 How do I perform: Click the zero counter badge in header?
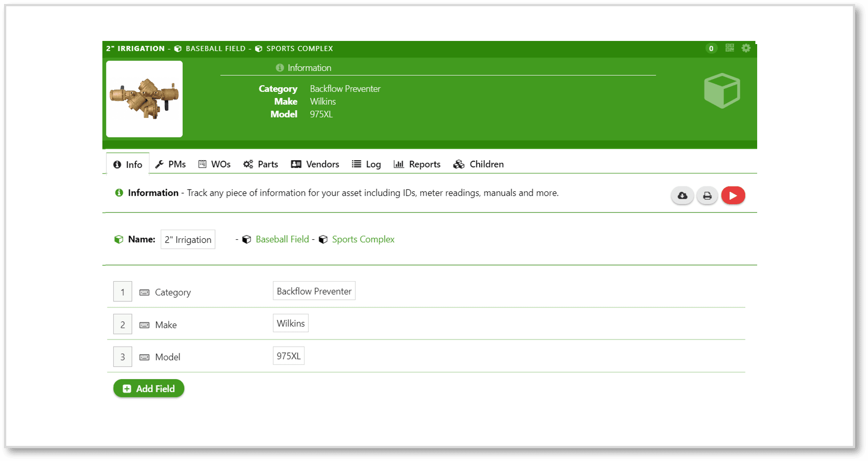(x=711, y=49)
